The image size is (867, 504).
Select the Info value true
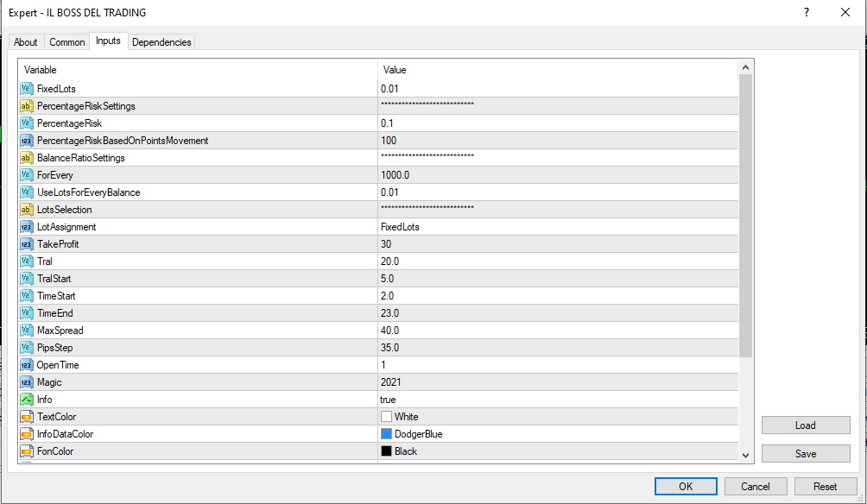pyautogui.click(x=388, y=400)
